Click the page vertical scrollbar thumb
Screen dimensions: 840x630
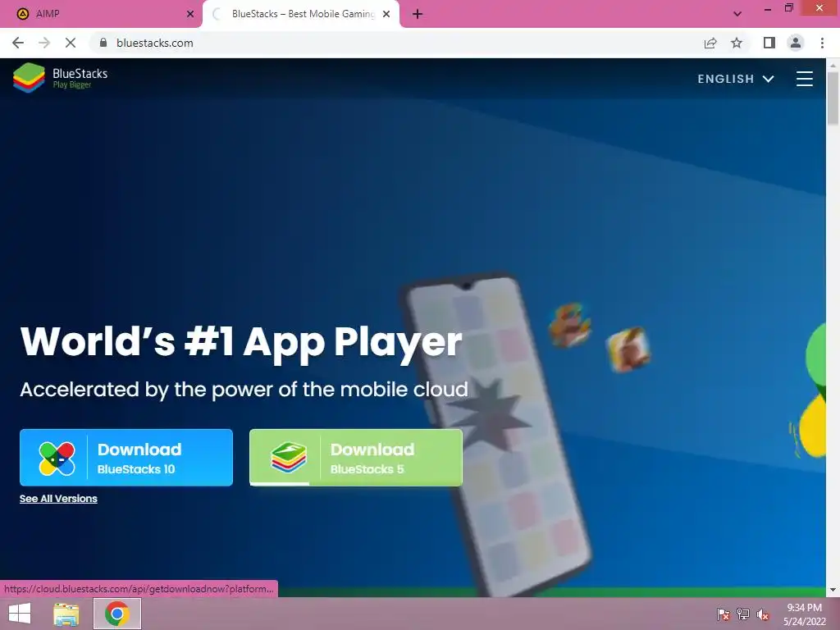833,98
